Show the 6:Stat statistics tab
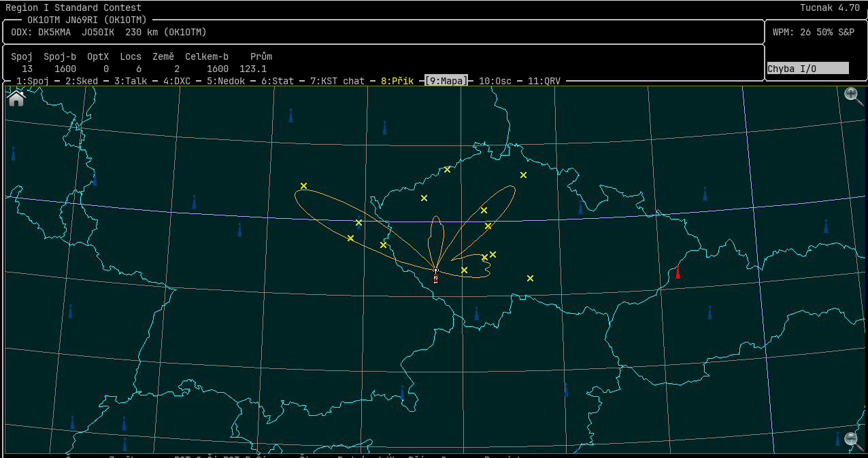The image size is (868, 458). [x=278, y=81]
